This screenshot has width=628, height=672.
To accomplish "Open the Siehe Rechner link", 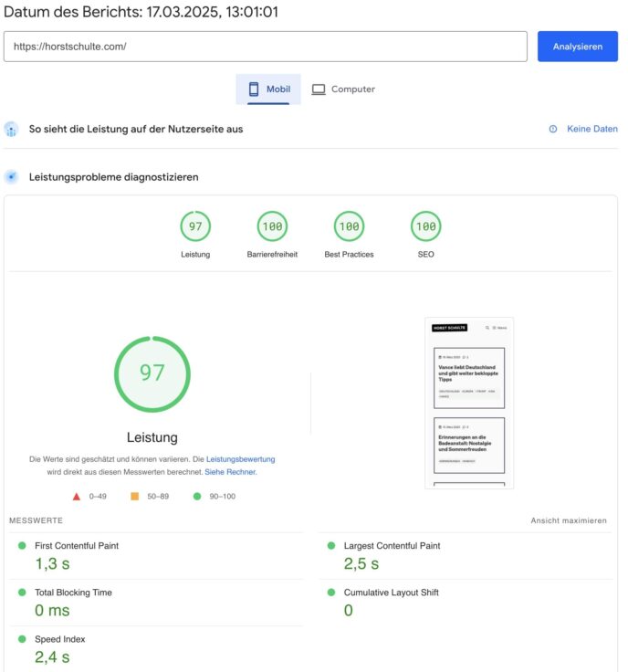I will (230, 472).
